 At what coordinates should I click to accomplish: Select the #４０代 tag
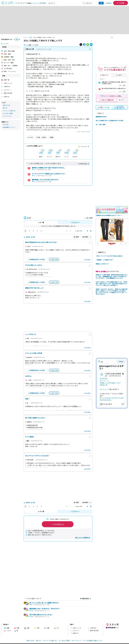point(30,137)
